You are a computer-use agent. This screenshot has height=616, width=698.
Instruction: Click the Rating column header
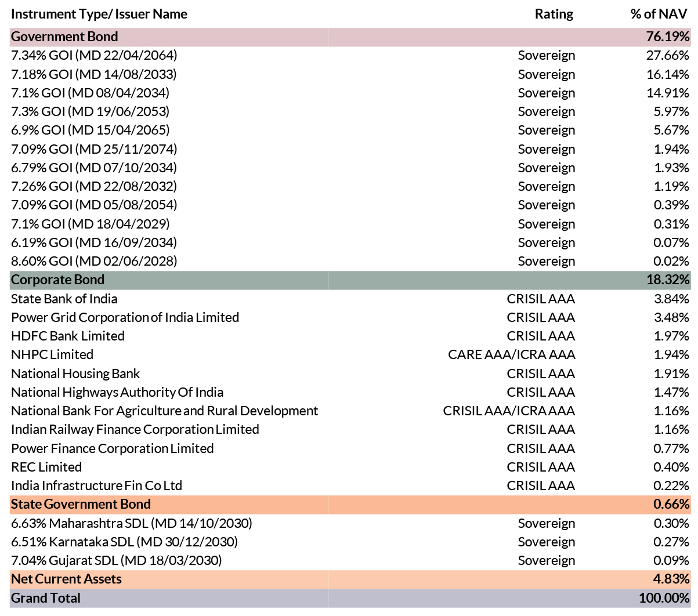(554, 15)
